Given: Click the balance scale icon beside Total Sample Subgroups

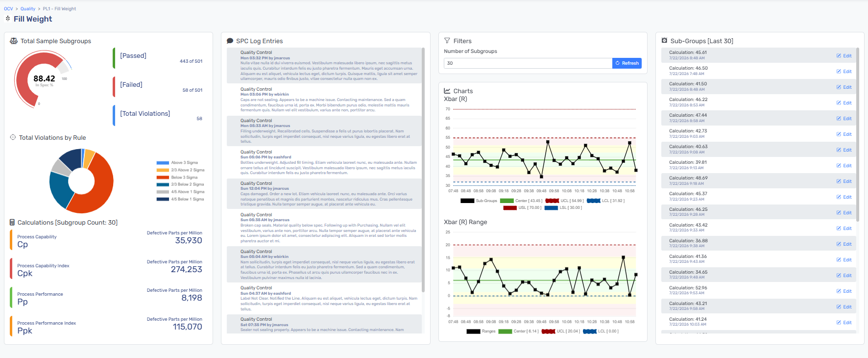Looking at the screenshot, I should [14, 41].
